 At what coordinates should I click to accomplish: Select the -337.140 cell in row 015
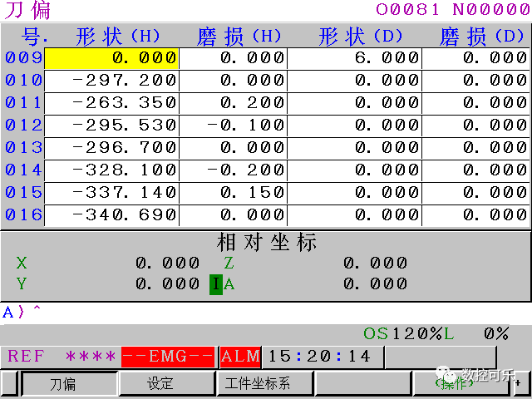(x=111, y=193)
